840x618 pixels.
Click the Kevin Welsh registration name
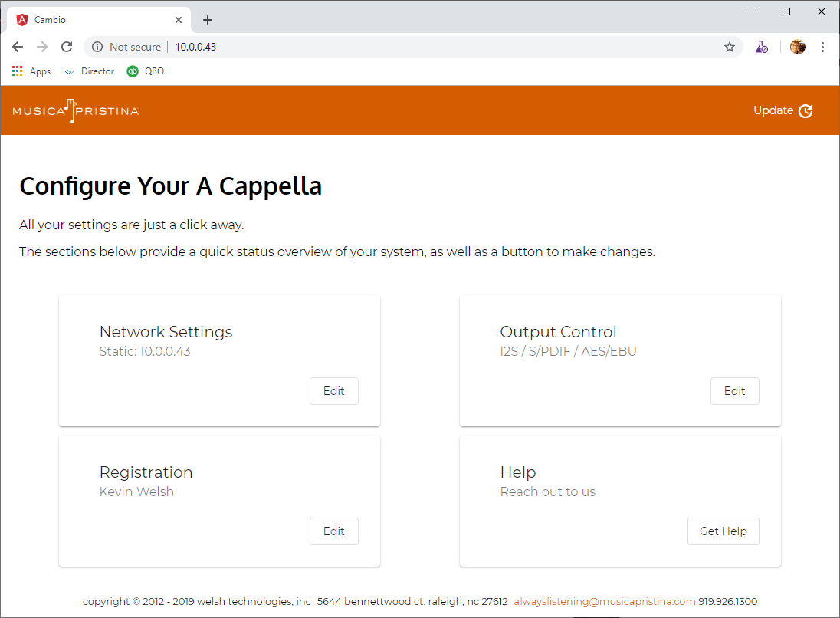[x=136, y=491]
